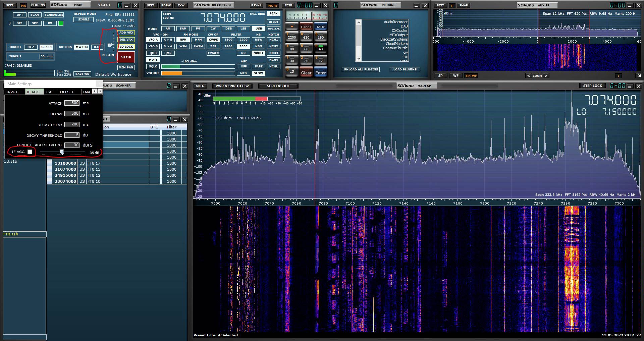This screenshot has height=341, width=644.
Task: Click PWR & SNR TO CSV button
Action: click(232, 86)
